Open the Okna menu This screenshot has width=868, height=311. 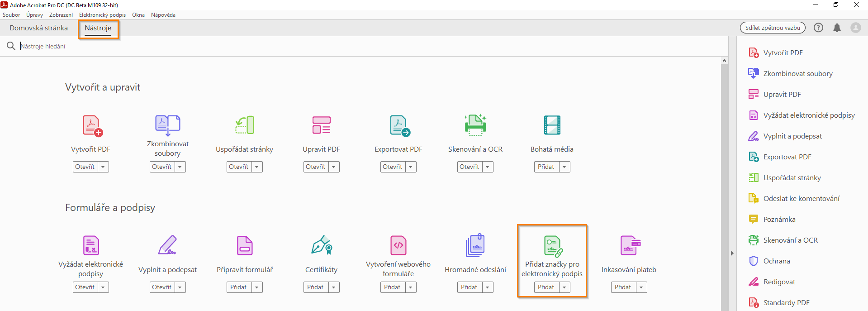click(x=138, y=15)
